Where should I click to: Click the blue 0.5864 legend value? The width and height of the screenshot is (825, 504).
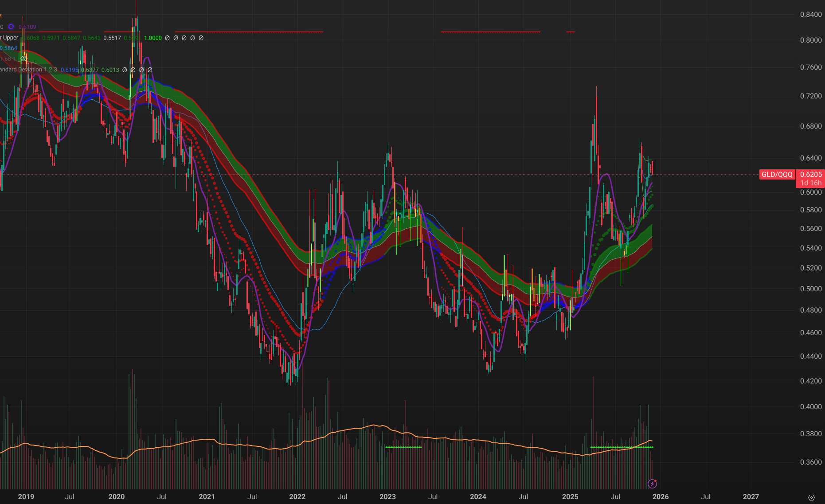(9, 48)
